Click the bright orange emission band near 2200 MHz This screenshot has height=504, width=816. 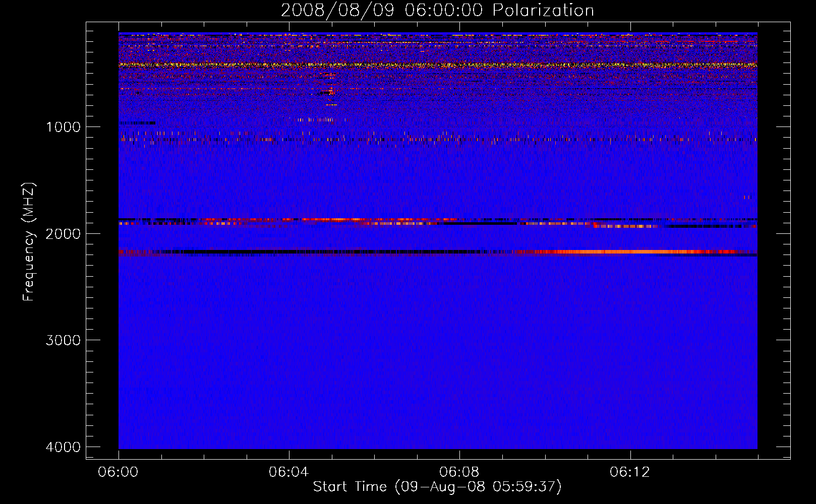(625, 251)
